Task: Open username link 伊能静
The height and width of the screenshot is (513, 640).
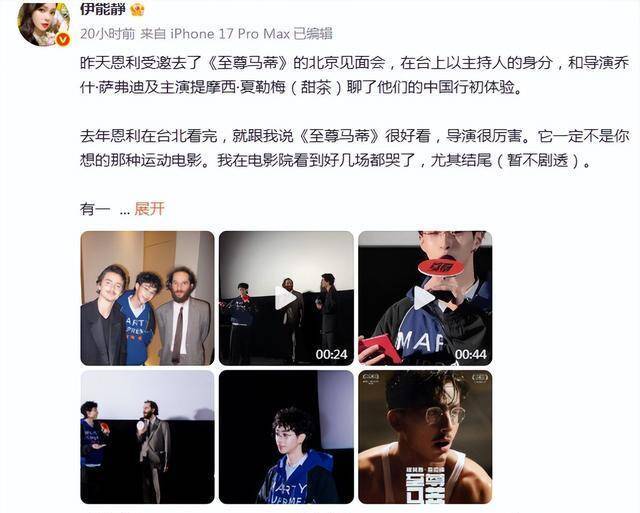Action: (x=102, y=8)
